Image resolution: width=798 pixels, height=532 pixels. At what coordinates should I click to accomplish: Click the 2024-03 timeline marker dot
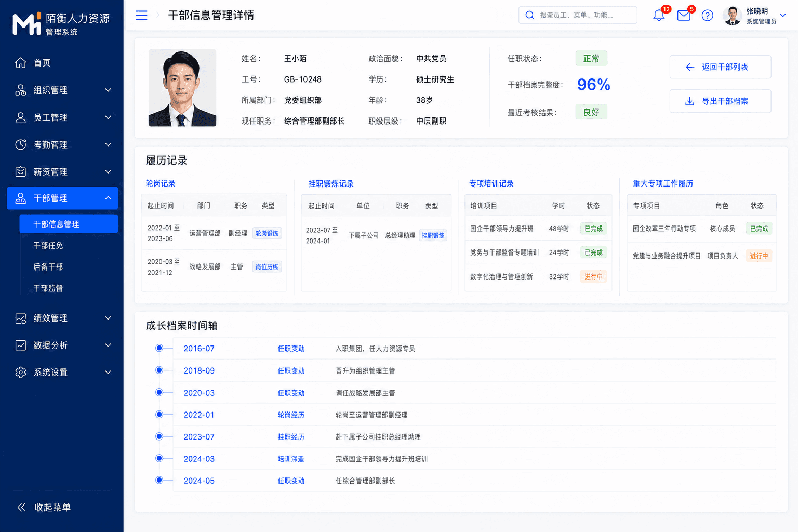coord(159,458)
